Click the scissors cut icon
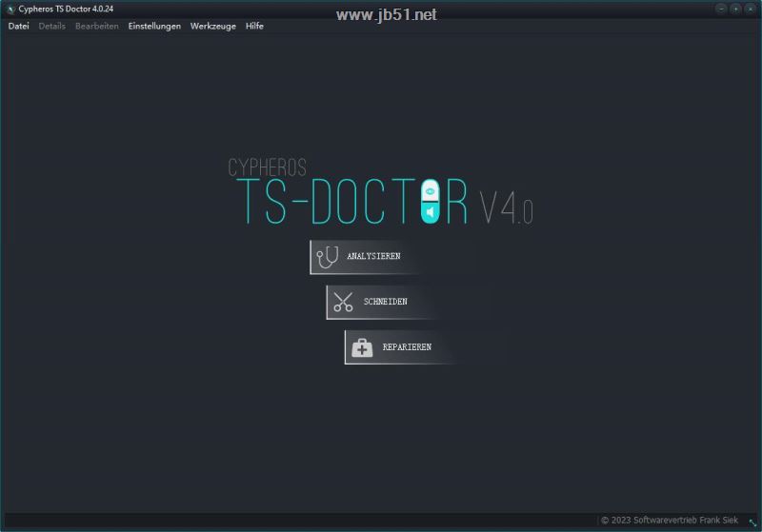 [x=343, y=302]
